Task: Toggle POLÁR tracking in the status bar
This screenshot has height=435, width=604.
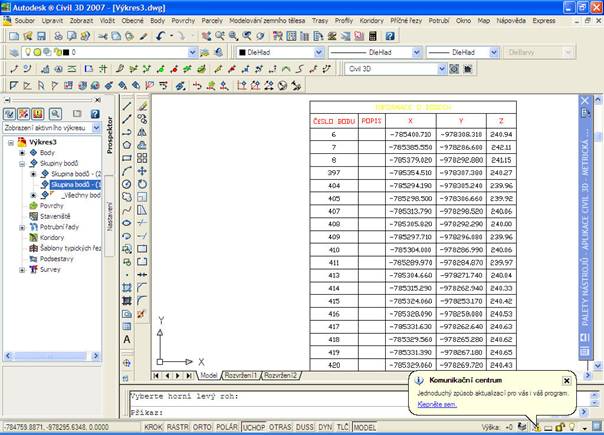Action: click(227, 427)
